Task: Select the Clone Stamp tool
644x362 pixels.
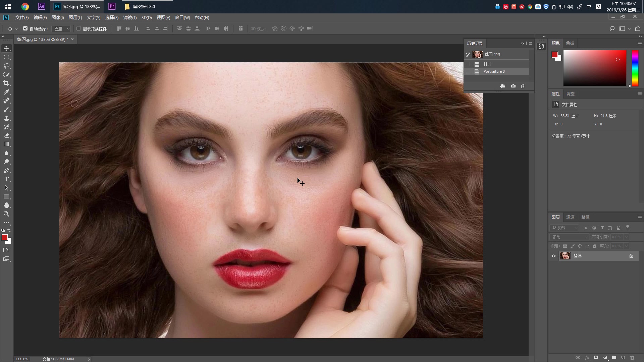Action: 6,118
